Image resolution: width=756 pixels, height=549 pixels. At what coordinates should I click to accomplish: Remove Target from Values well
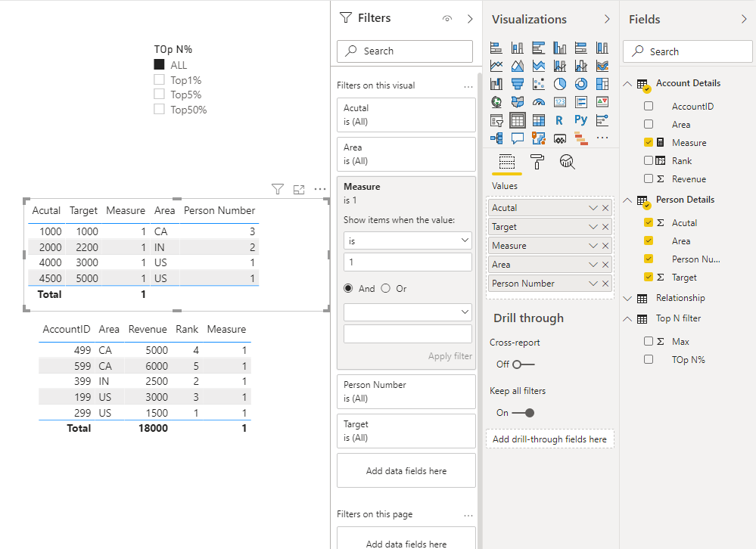(605, 227)
